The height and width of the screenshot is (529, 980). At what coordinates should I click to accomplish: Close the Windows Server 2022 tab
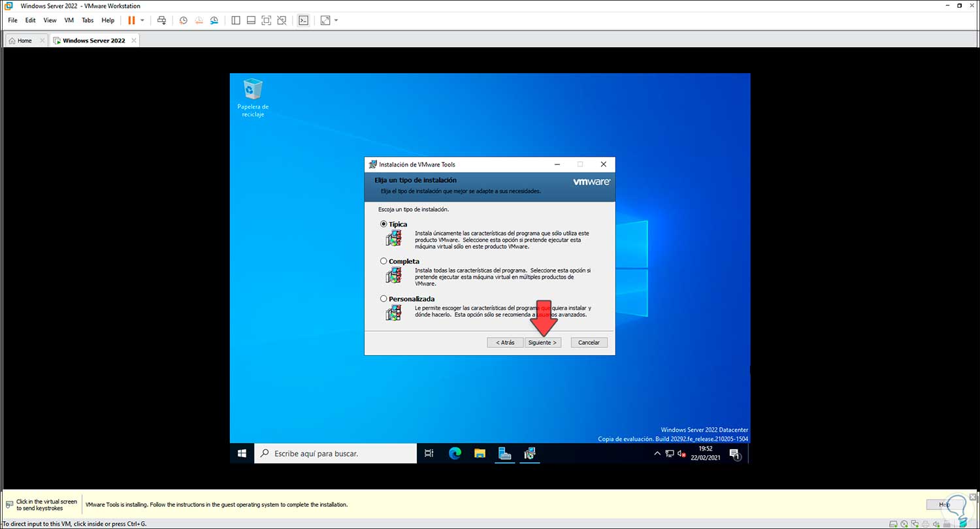tap(134, 40)
